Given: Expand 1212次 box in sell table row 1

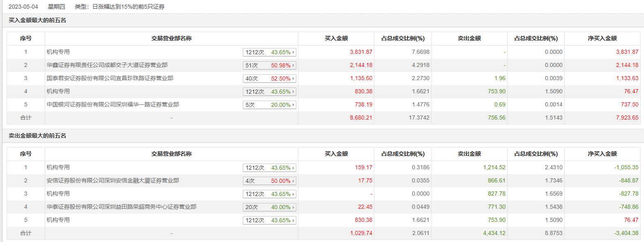Looking at the screenshot, I should [x=293, y=168].
